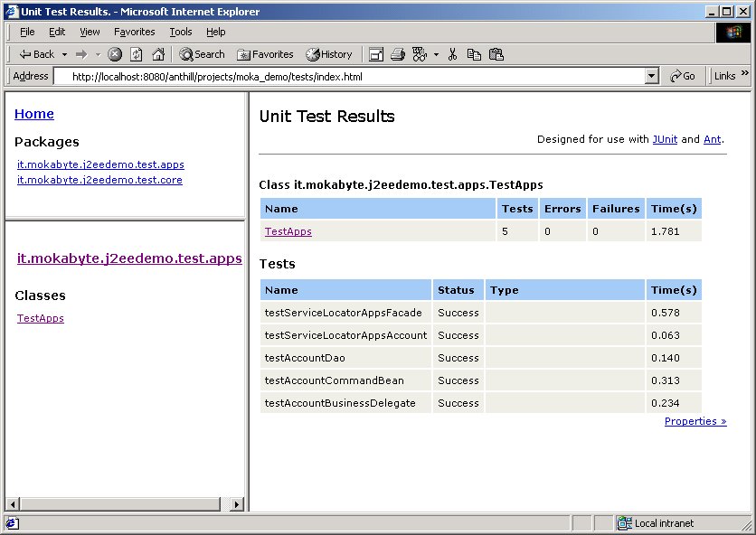Click Local intranet zone indicator

[x=656, y=523]
